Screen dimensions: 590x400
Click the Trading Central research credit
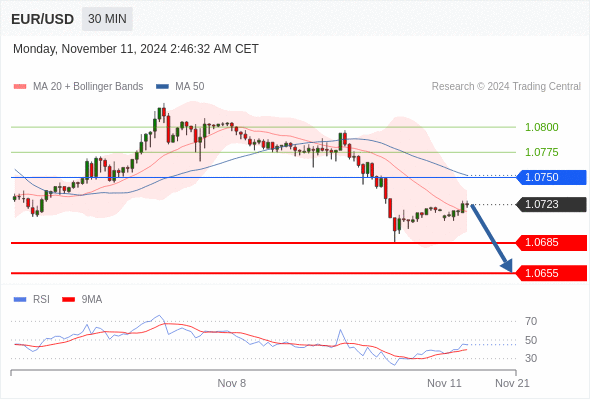click(x=506, y=87)
